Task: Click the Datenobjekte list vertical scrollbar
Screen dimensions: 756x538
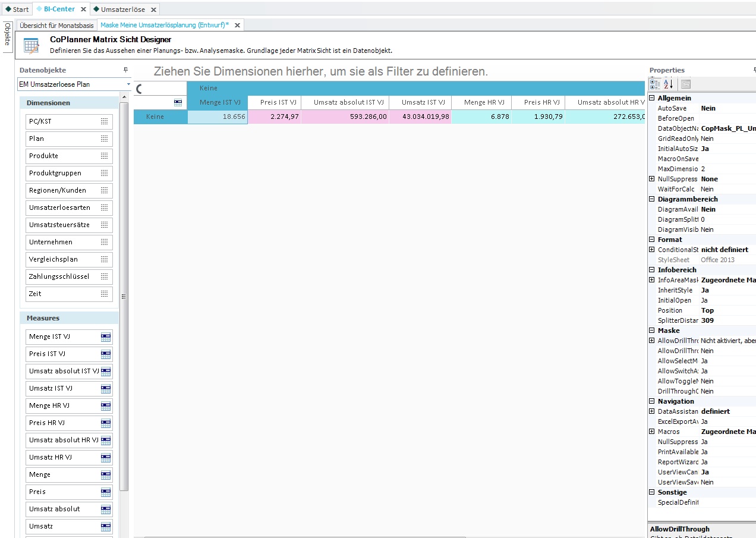Action: [x=124, y=297]
